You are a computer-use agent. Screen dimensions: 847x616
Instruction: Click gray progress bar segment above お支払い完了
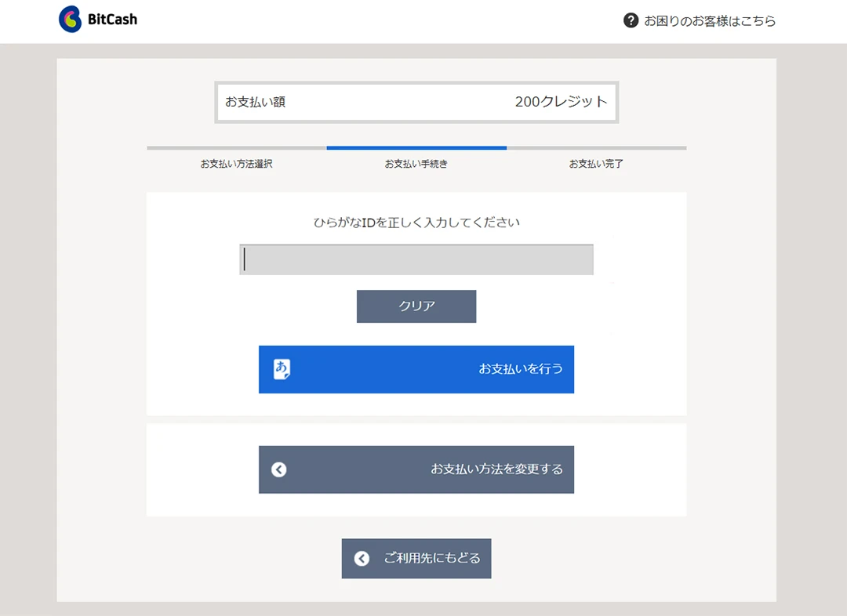point(596,147)
